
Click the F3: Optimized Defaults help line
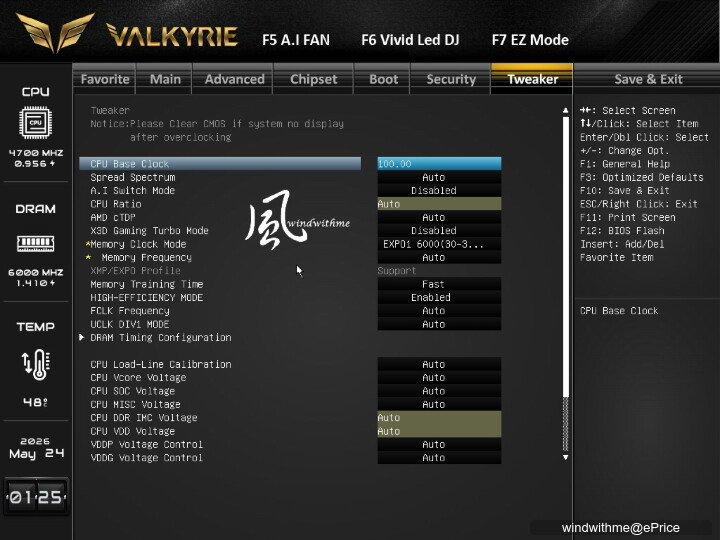pos(641,177)
